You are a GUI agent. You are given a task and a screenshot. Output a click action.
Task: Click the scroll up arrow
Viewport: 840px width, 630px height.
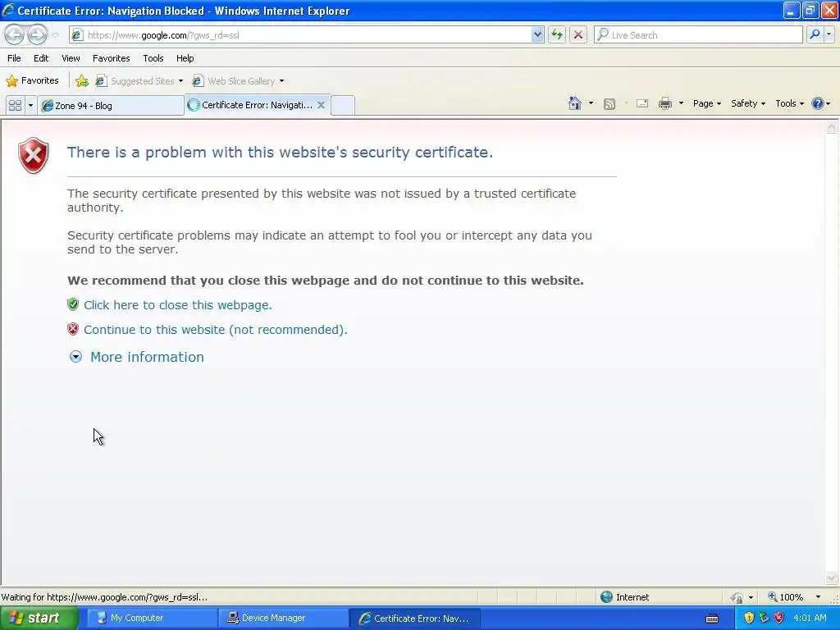point(831,127)
